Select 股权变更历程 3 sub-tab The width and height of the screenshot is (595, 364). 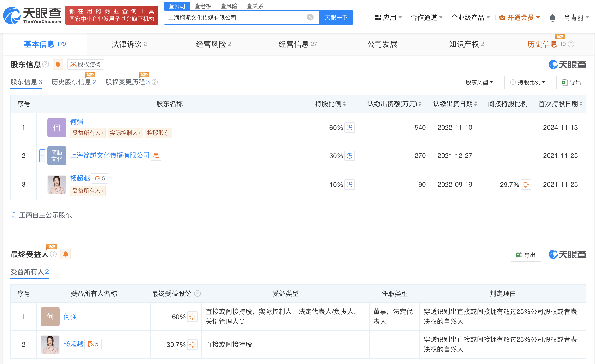click(127, 82)
